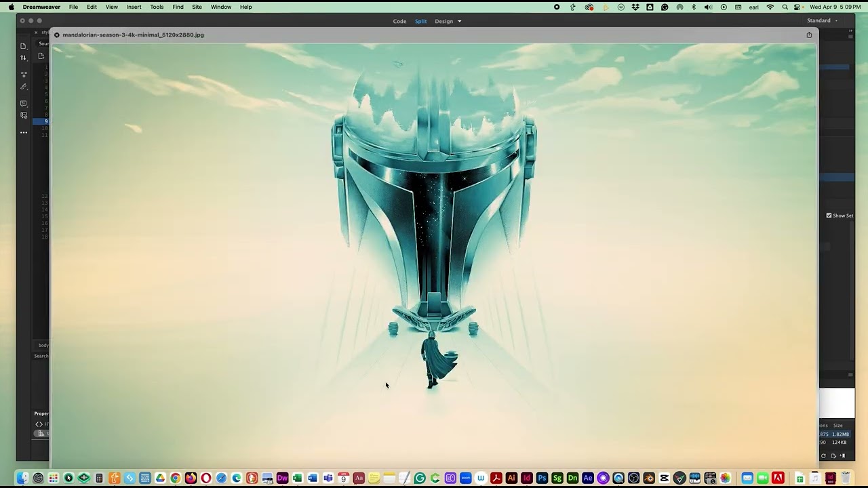The height and width of the screenshot is (488, 868).
Task: Click the refresh icon in Files panel
Action: [x=823, y=455]
